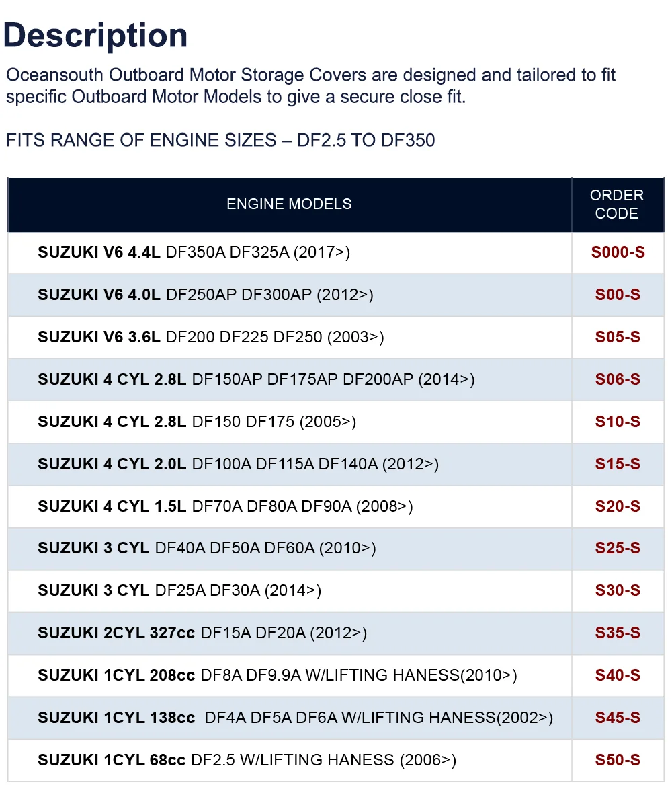Click the ENGINE MODELS column header
The image size is (672, 807).
(289, 204)
